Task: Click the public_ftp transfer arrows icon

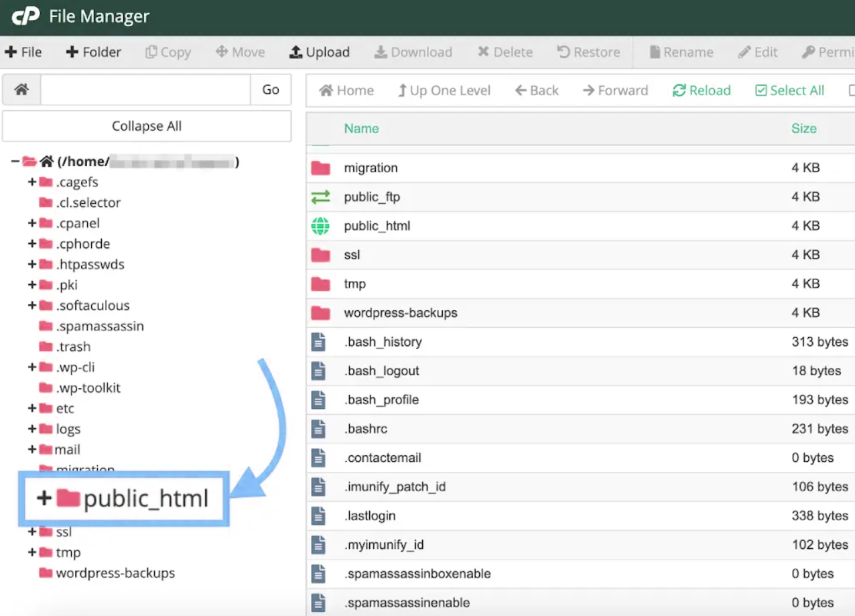Action: (320, 197)
